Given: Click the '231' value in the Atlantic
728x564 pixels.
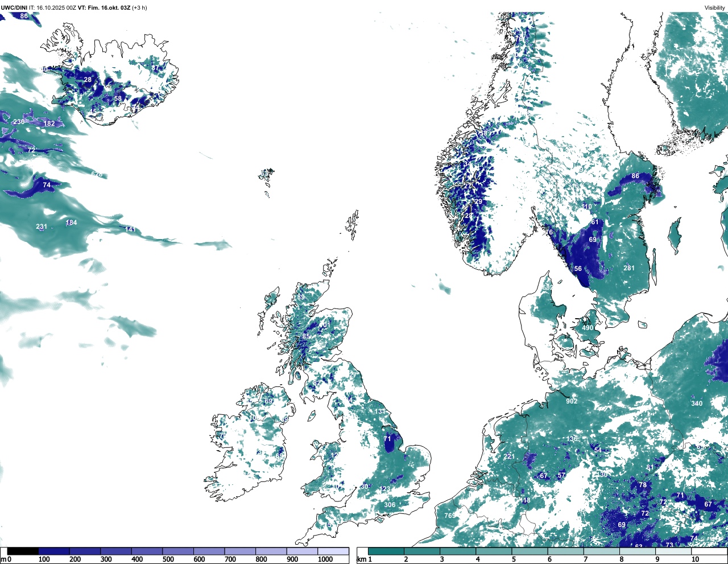Looking at the screenshot, I should click(x=42, y=227).
